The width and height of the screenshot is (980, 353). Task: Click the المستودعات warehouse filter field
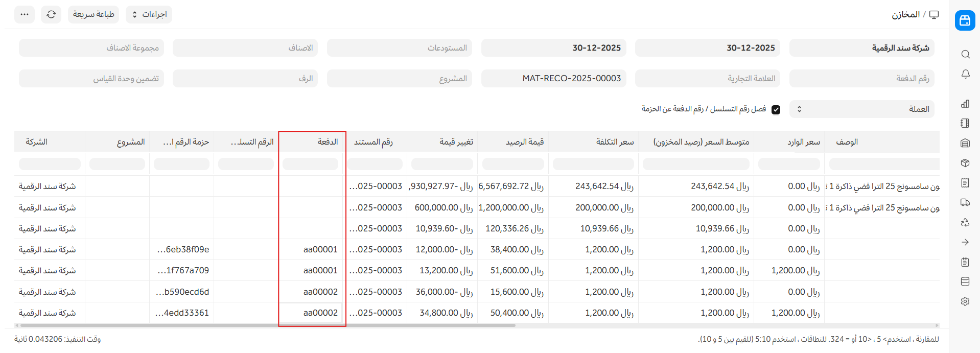pyautogui.click(x=399, y=48)
